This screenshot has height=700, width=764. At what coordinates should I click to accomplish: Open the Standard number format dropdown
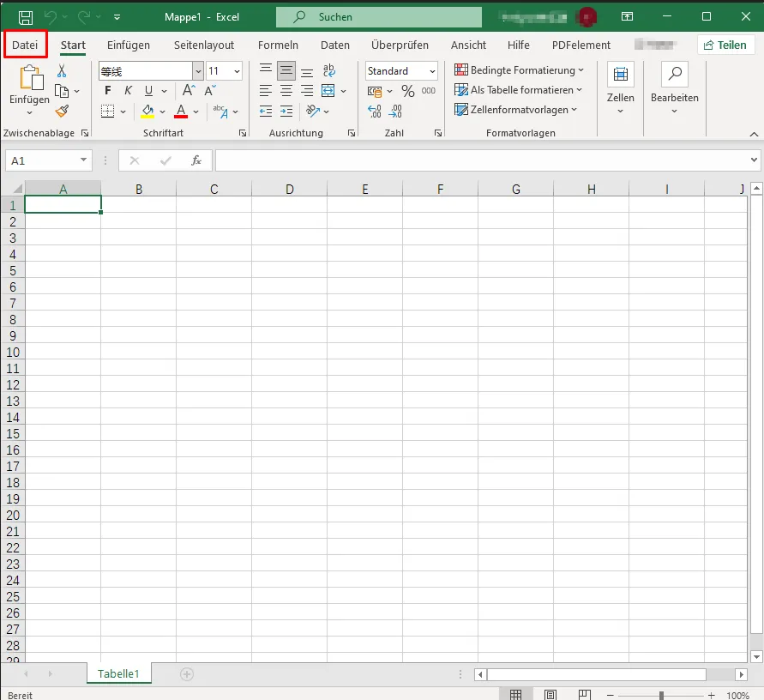click(433, 70)
